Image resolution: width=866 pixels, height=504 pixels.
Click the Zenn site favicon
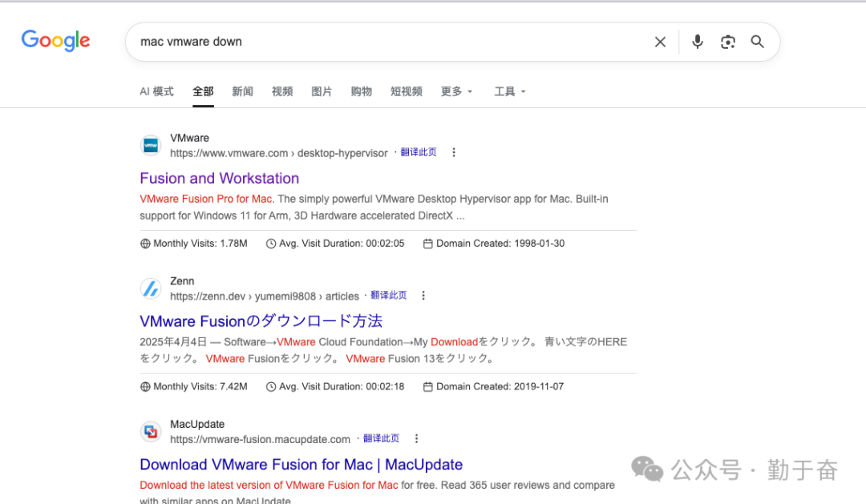coord(151,288)
